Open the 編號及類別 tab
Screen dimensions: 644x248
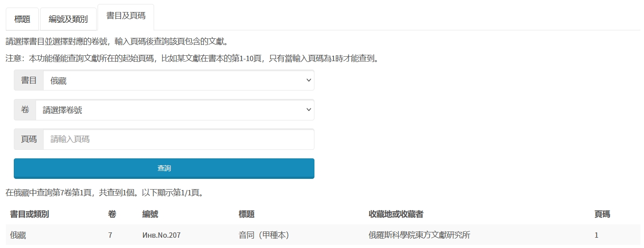tap(68, 19)
